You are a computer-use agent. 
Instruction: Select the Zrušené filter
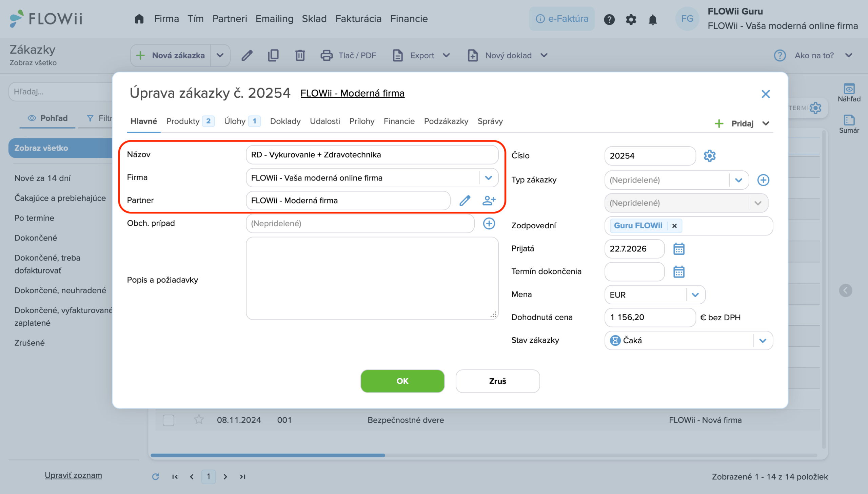[29, 343]
